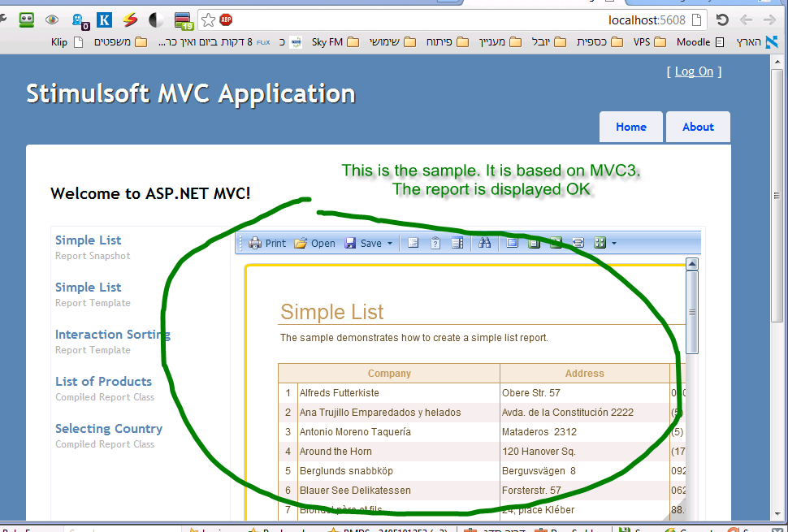Click the Address column header
The height and width of the screenshot is (532, 788).
coord(584,374)
